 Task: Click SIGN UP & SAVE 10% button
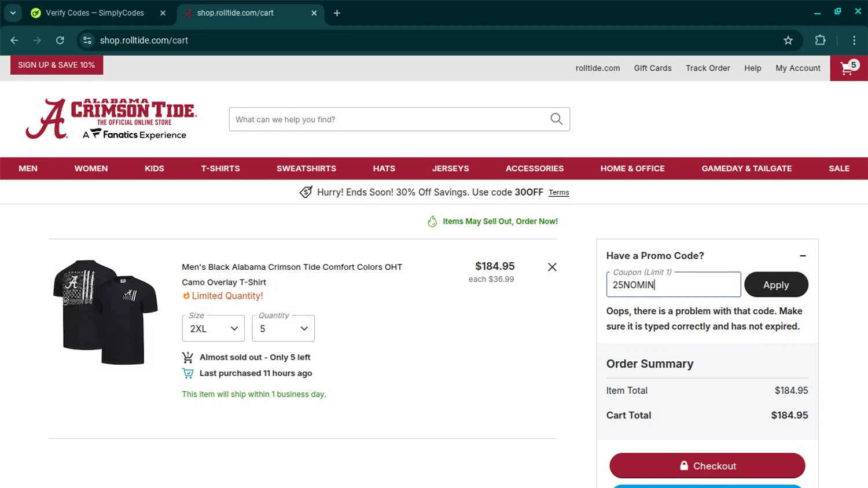(57, 65)
